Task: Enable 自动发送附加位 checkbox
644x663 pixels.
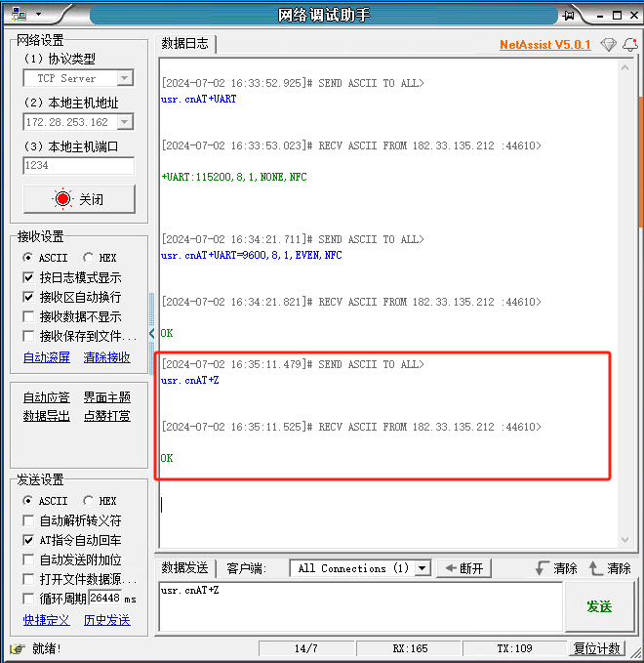Action: [x=28, y=559]
